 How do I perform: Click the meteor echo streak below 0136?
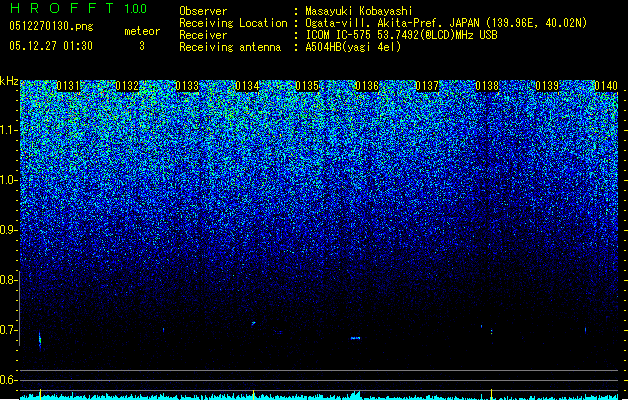pos(355,338)
